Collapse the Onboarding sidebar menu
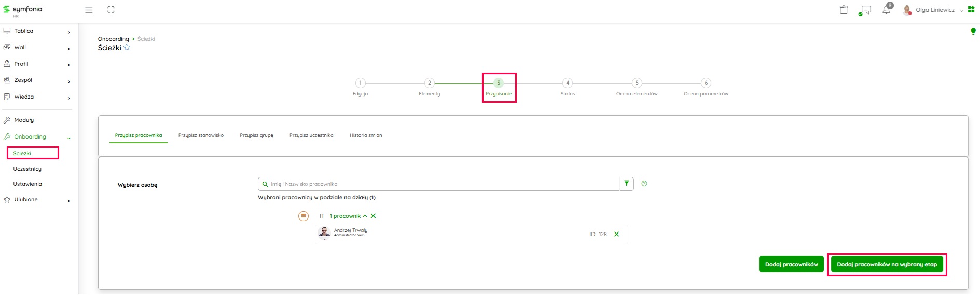Viewport: 980px width, 301px height. click(x=68, y=138)
